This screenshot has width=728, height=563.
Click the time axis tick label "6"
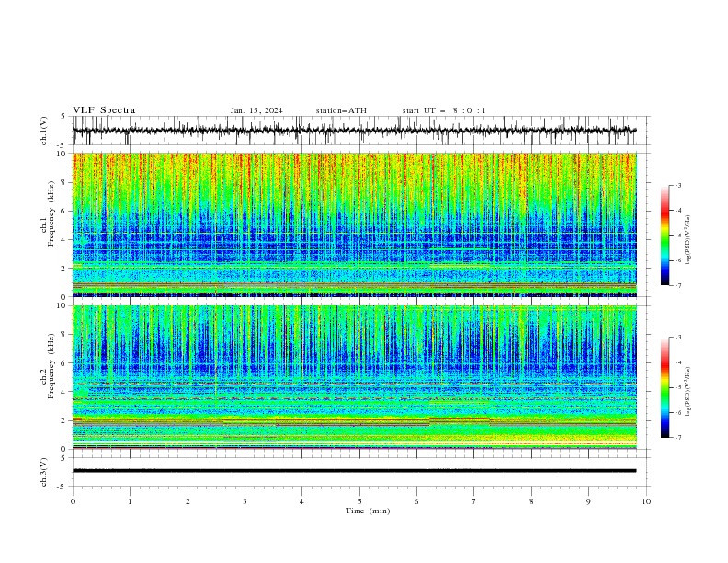click(416, 501)
